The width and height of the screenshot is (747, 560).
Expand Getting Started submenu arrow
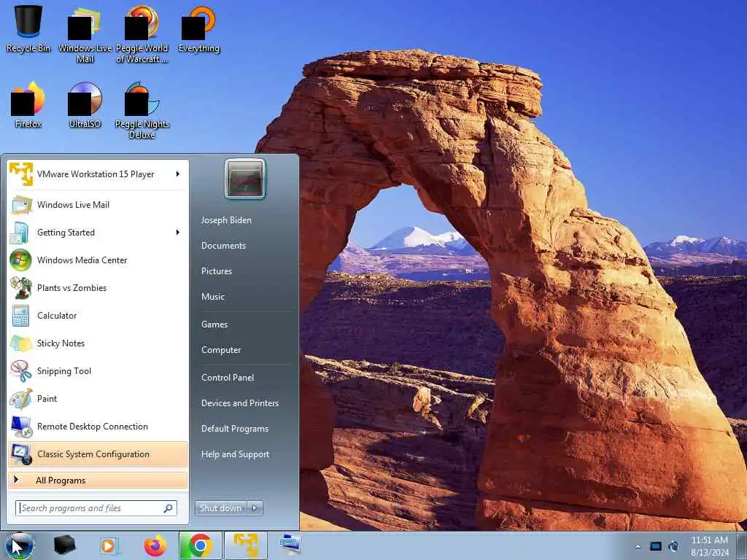pyautogui.click(x=178, y=233)
